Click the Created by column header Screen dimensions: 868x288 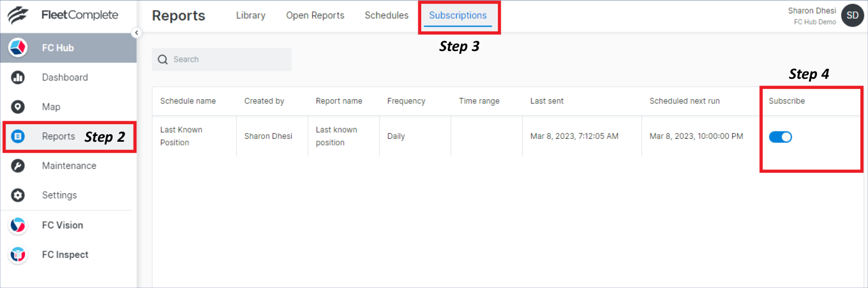tap(264, 101)
